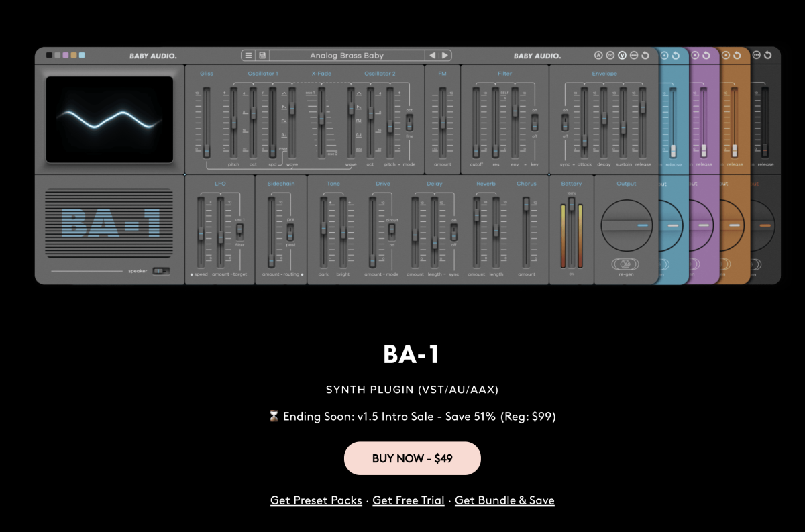Toggle Oscillator 2 oct/fine mode switch
The image size is (805, 532).
[x=409, y=122]
